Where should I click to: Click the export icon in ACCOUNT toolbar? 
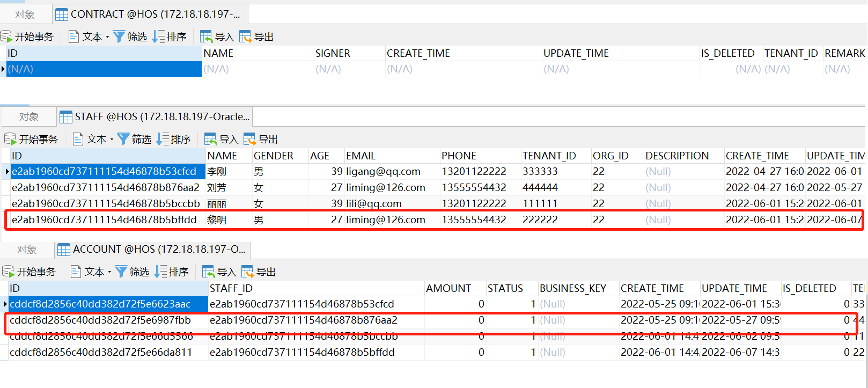pyautogui.click(x=247, y=272)
